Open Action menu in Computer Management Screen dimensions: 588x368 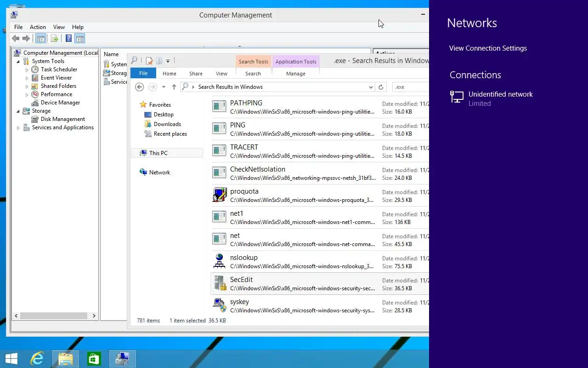pos(38,27)
